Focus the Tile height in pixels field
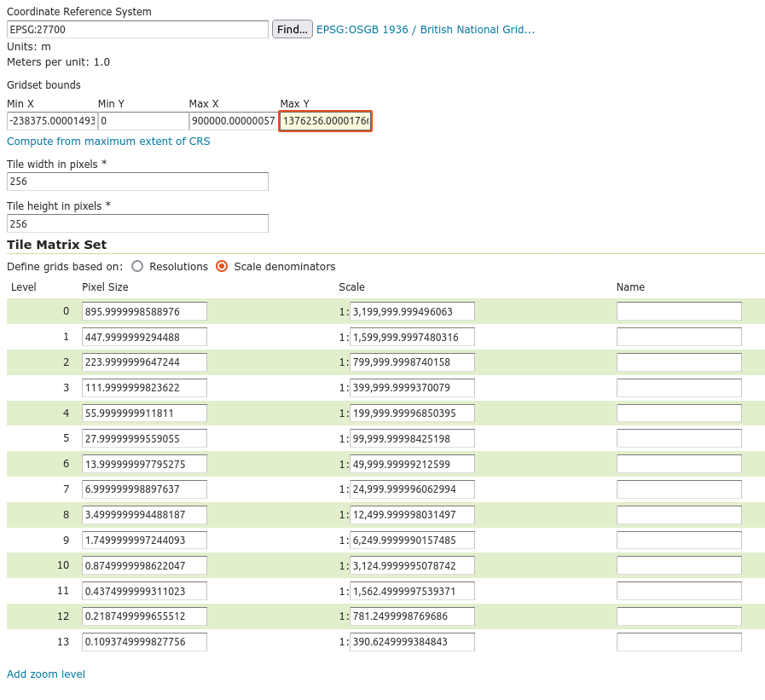This screenshot has height=700, width=765. pos(137,223)
